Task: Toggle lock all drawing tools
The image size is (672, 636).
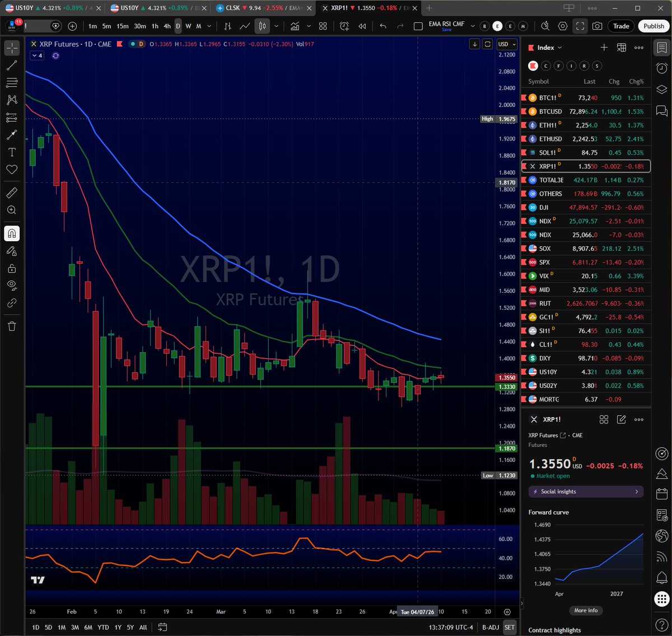Action: (x=12, y=268)
